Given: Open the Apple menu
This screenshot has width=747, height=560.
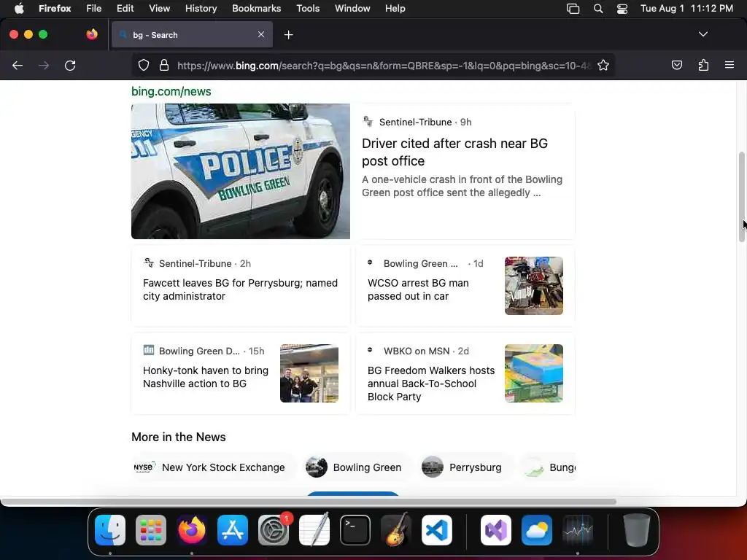Looking at the screenshot, I should point(18,9).
